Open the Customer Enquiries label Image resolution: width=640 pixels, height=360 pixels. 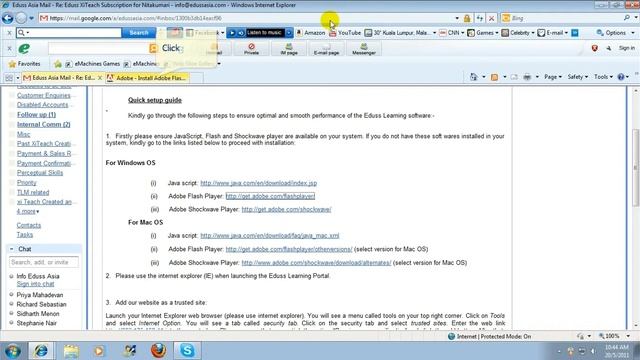click(44, 96)
